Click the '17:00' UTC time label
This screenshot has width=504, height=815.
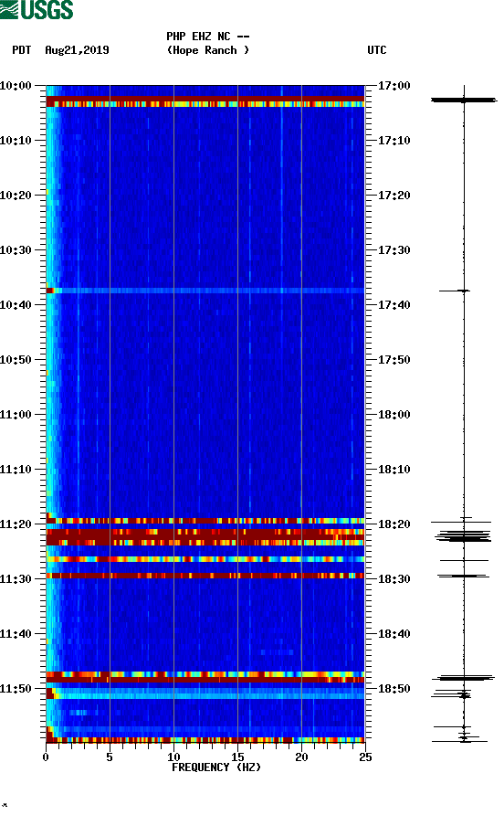[x=394, y=85]
